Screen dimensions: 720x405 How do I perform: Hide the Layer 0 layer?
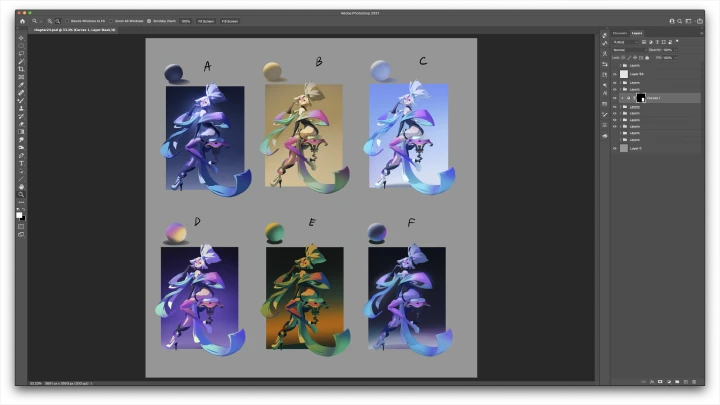coord(614,147)
